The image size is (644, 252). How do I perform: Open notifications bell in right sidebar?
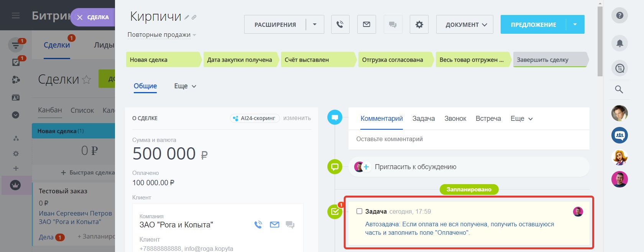click(619, 43)
